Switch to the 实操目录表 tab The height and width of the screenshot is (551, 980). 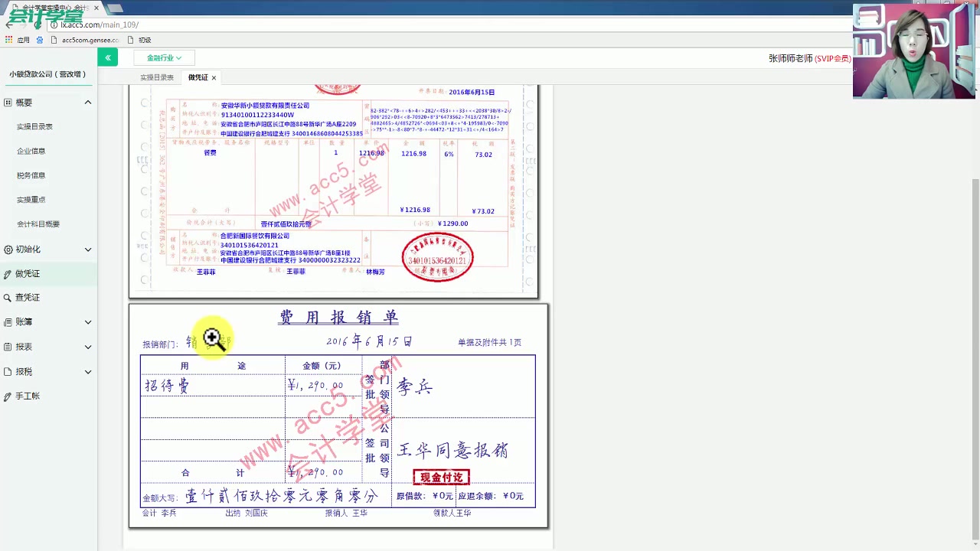[156, 77]
